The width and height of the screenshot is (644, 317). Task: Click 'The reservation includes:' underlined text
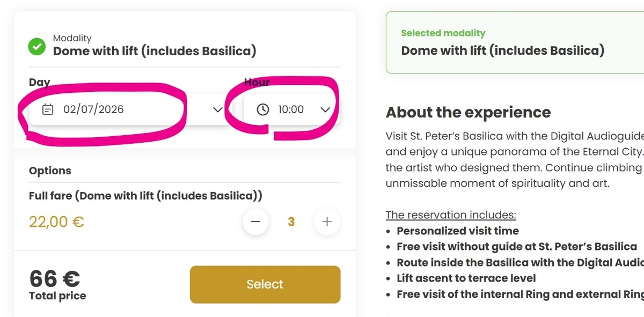pos(451,215)
